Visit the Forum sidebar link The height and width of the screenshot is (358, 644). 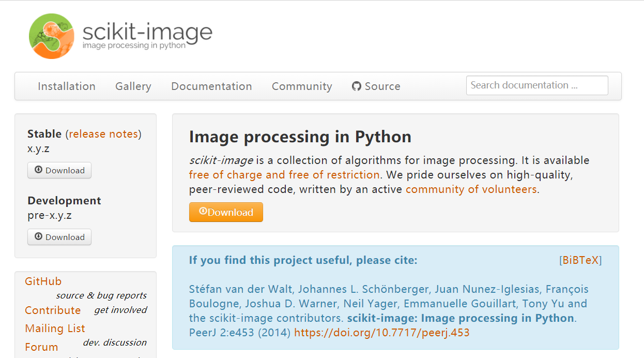[41, 347]
